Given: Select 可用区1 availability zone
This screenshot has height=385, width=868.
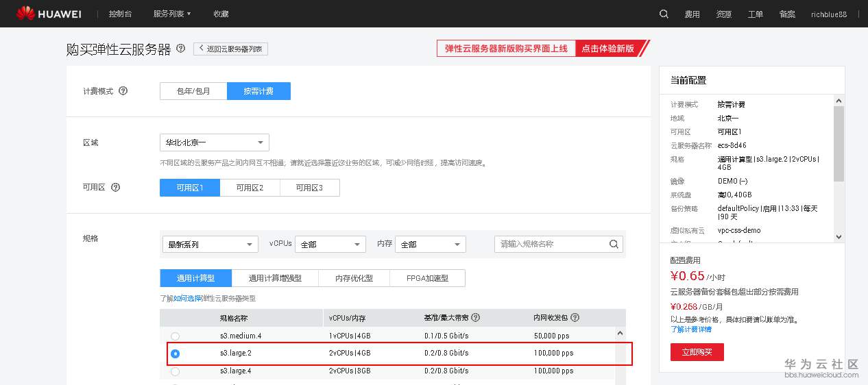Looking at the screenshot, I should [x=190, y=188].
